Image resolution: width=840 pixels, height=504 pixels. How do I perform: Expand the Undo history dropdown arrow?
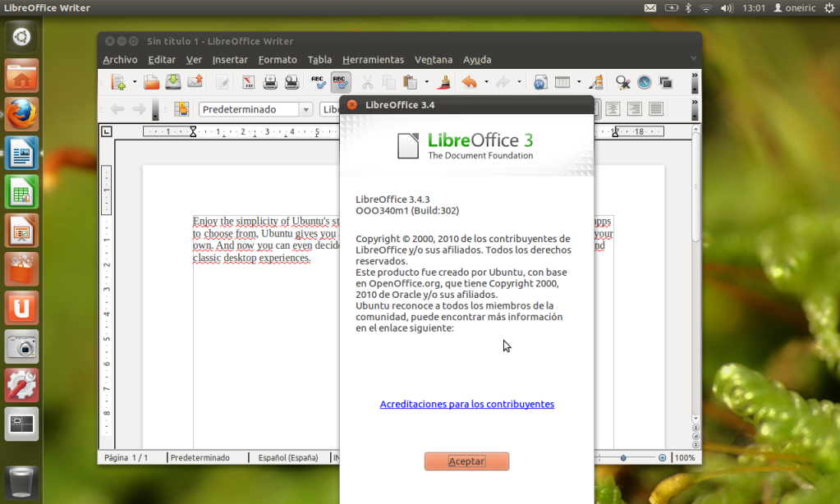pos(486,82)
